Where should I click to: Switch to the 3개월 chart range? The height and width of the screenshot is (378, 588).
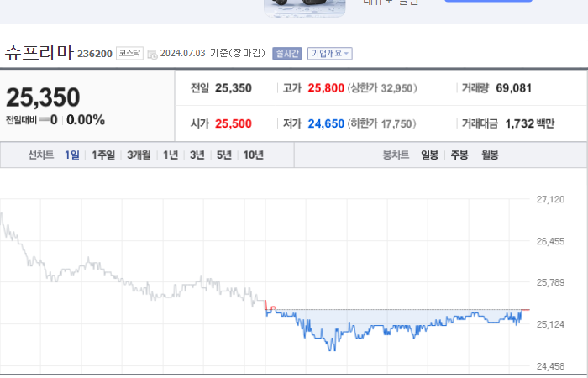tap(139, 155)
